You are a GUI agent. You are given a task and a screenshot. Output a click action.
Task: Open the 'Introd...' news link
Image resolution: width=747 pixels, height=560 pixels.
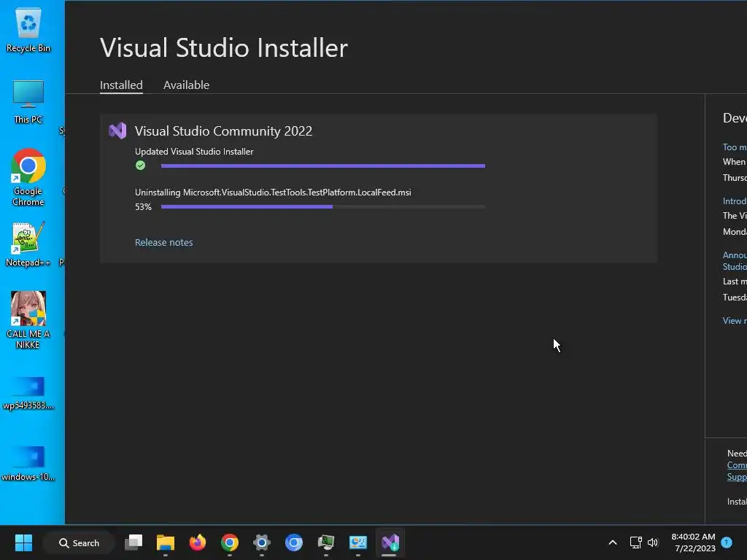point(734,201)
